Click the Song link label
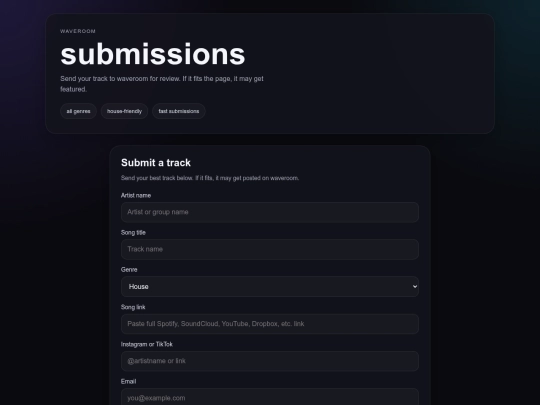540x405 pixels. 133,307
